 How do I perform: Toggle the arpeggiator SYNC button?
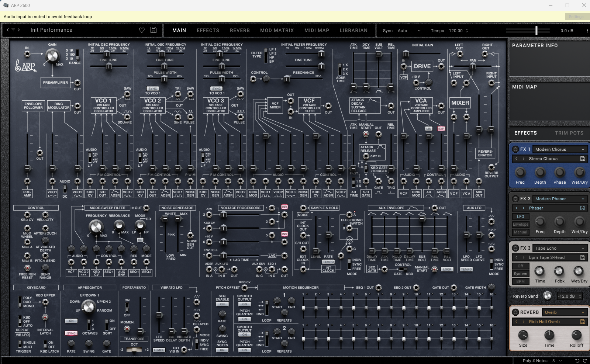coord(71,333)
